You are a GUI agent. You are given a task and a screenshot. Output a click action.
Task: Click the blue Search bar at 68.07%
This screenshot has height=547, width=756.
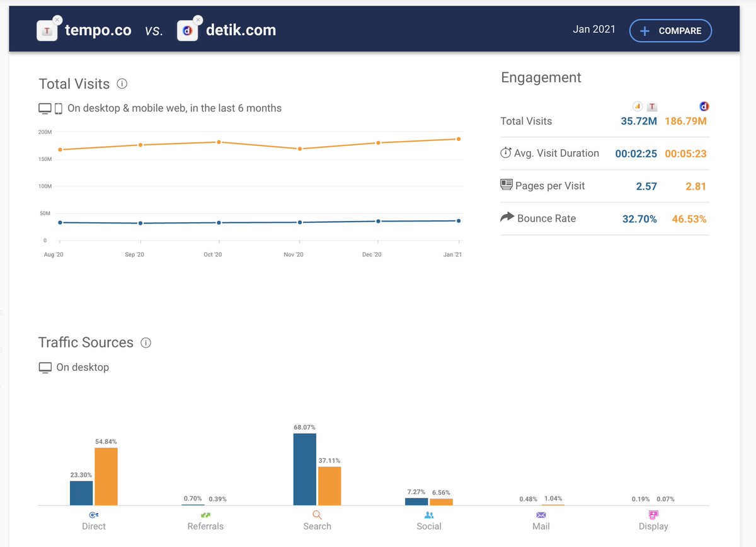click(305, 469)
